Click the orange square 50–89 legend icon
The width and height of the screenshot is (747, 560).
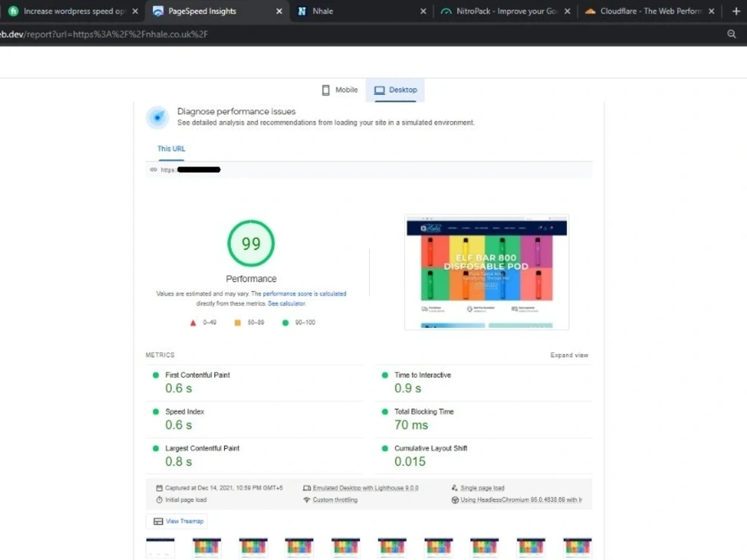(238, 323)
